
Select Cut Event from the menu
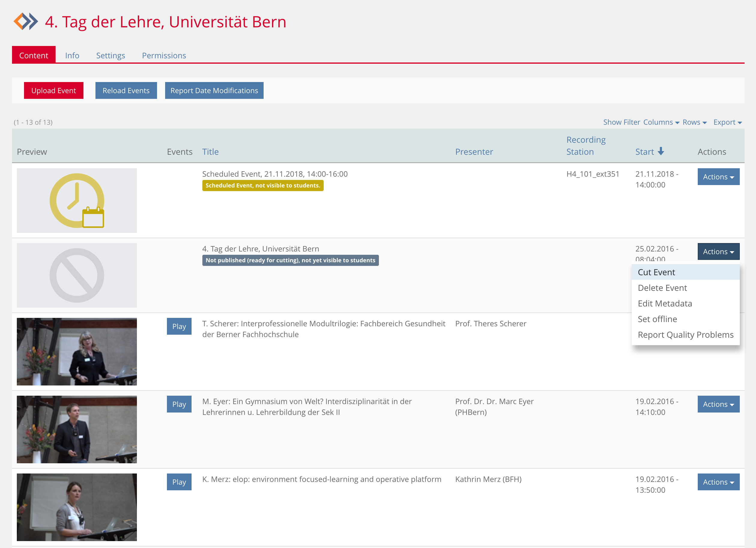656,272
